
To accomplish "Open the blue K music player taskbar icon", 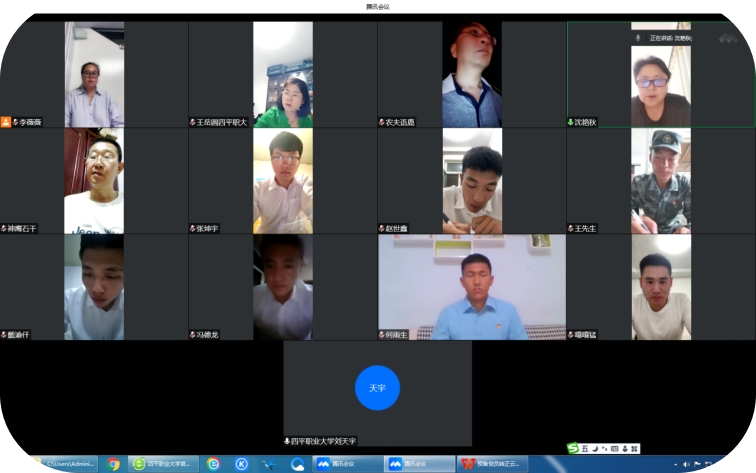I will [x=241, y=464].
